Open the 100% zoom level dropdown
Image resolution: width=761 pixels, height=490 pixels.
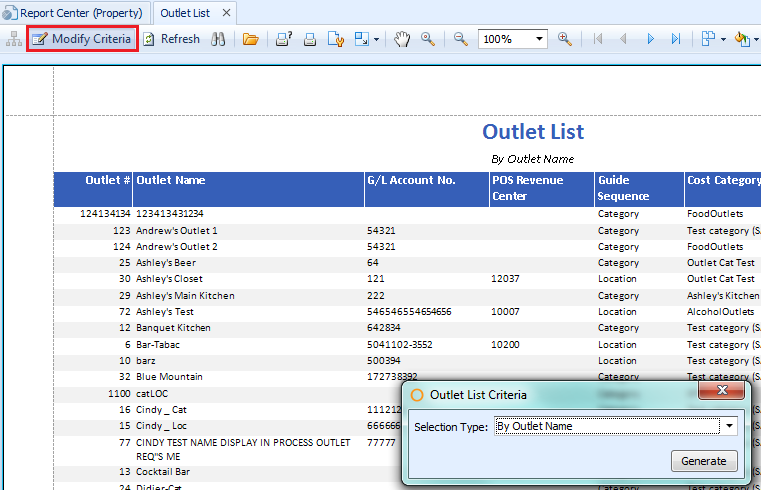(540, 39)
